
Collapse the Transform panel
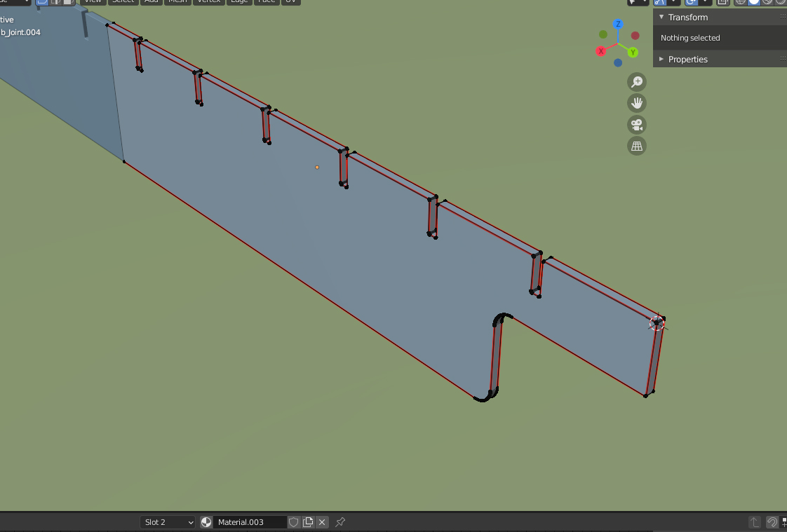661,17
